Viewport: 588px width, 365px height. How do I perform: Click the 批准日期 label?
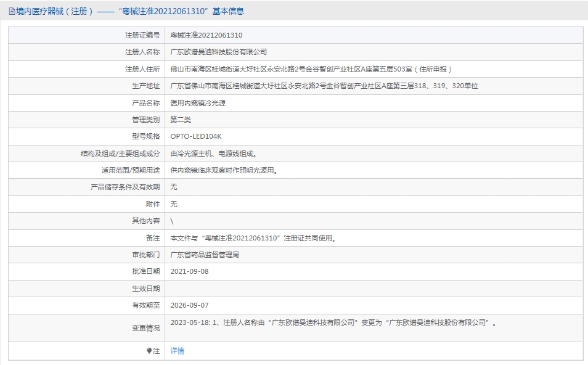tap(146, 272)
